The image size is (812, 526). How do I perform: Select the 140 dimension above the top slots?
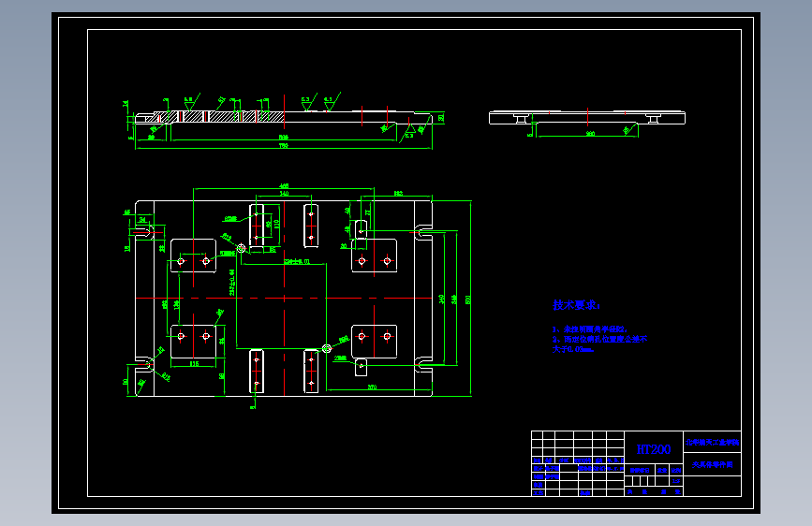[284, 193]
